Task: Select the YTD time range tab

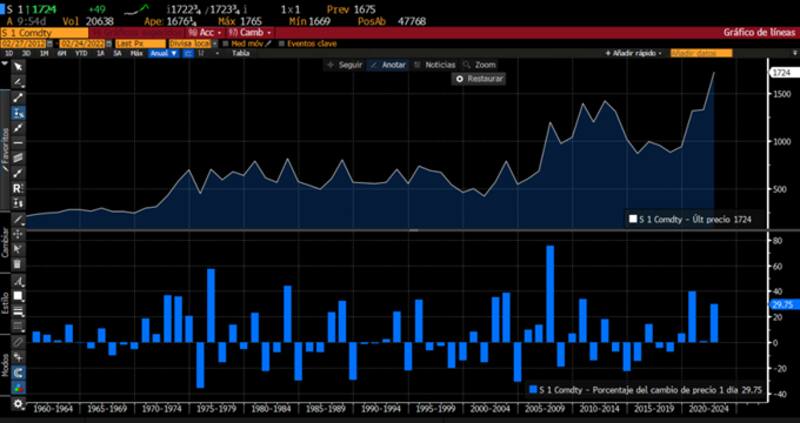Action: coord(80,53)
